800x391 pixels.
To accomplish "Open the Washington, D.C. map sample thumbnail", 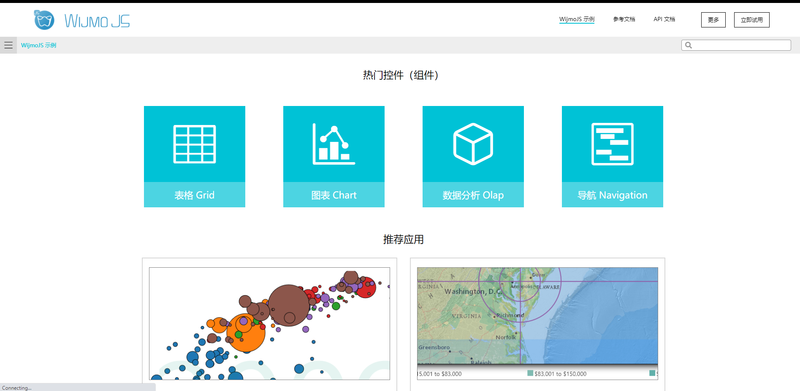I will 537,323.
